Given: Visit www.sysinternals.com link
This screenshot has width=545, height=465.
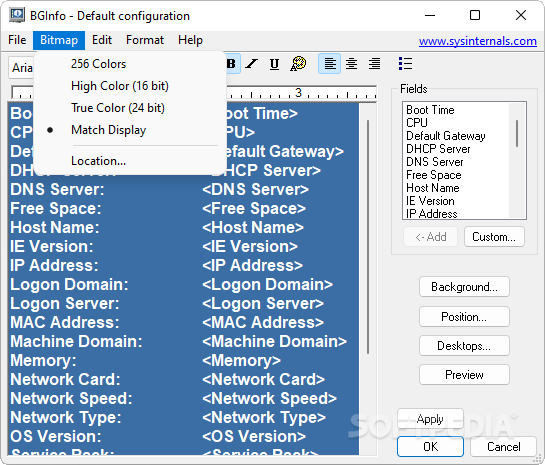Looking at the screenshot, I should (478, 41).
